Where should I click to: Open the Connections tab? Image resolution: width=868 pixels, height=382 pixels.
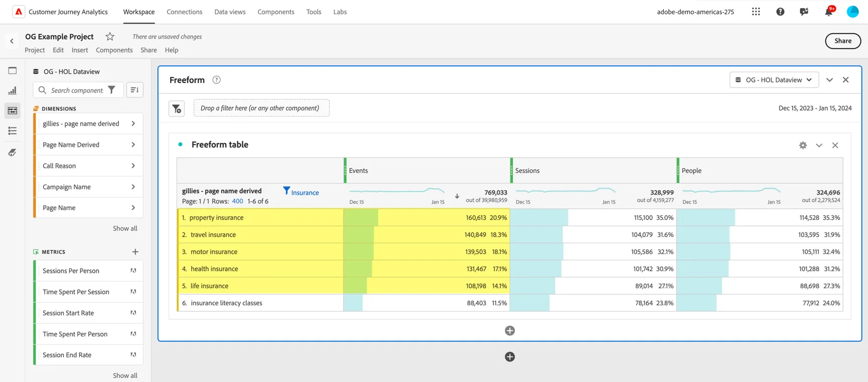pos(185,12)
